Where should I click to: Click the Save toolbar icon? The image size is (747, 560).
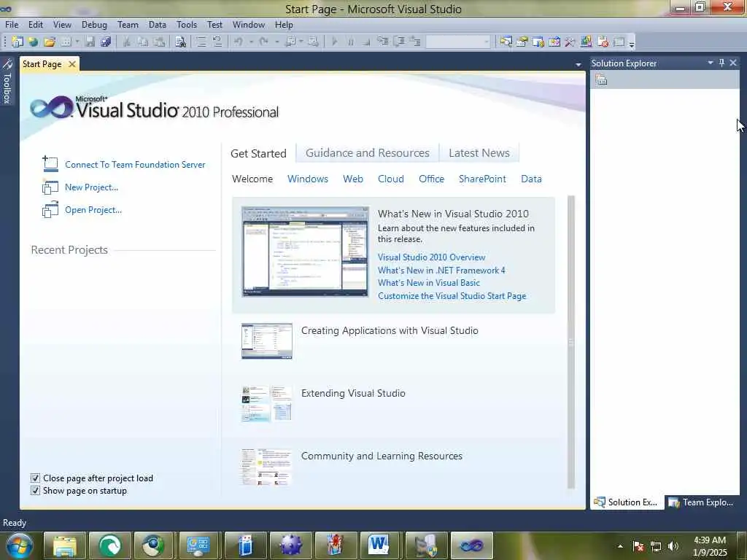90,42
